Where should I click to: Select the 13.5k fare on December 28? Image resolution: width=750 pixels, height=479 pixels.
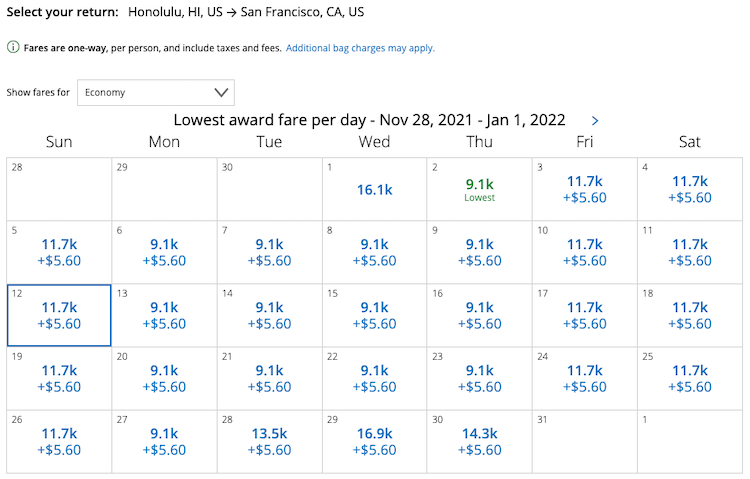pos(269,442)
